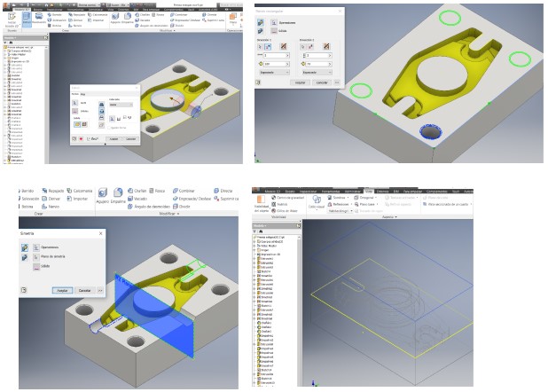This screenshot has height=392, width=548.
Task: Click Aceptar in the Extrusión dialog
Action: [114, 139]
